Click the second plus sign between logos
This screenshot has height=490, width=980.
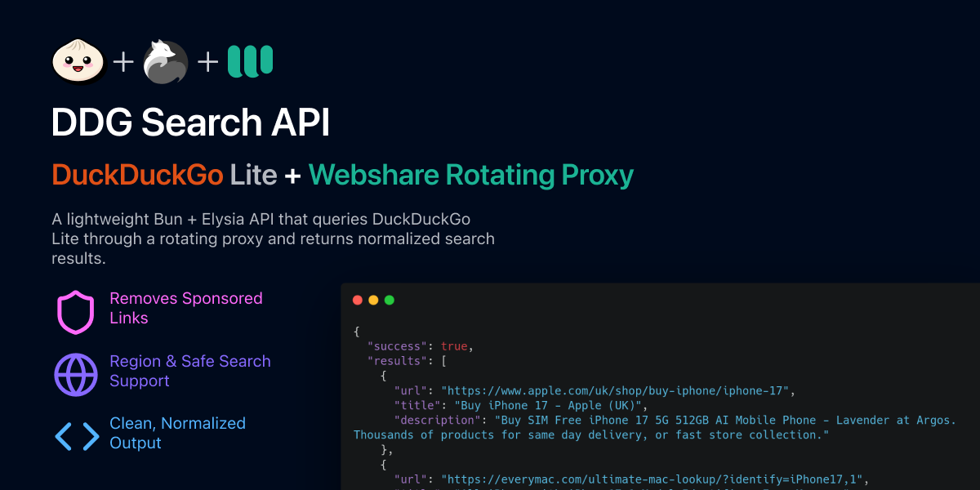click(207, 61)
